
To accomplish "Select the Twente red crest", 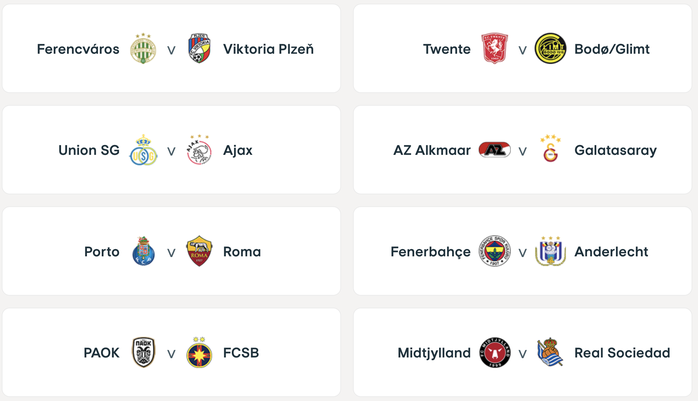I will pos(495,48).
